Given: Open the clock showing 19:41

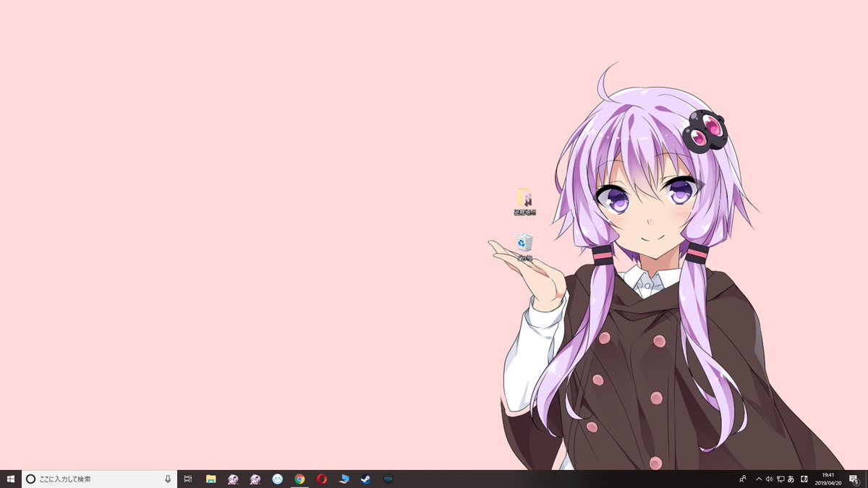Looking at the screenshot, I should 828,479.
